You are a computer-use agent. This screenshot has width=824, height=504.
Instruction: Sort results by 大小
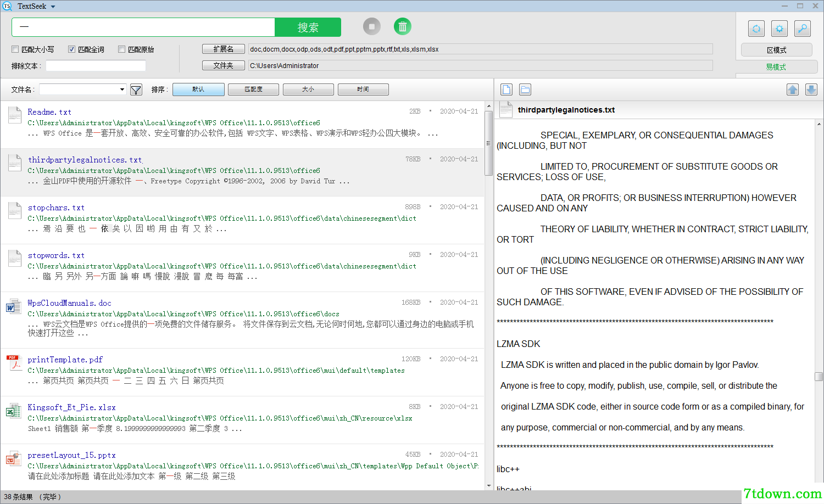point(308,89)
